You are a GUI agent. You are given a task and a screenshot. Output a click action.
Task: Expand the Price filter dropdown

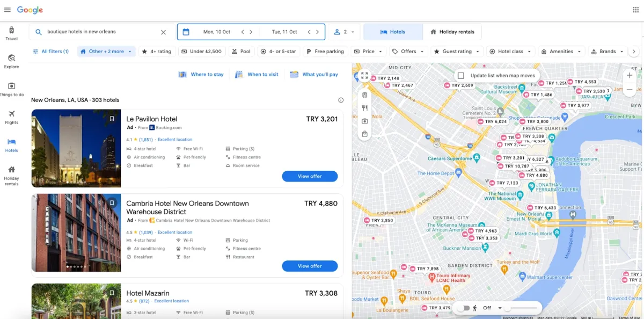(x=369, y=52)
